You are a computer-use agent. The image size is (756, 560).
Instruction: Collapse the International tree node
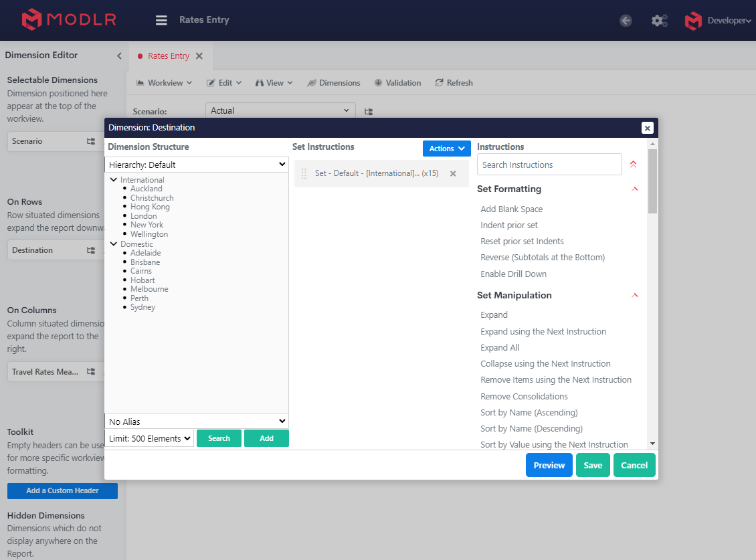pos(112,179)
